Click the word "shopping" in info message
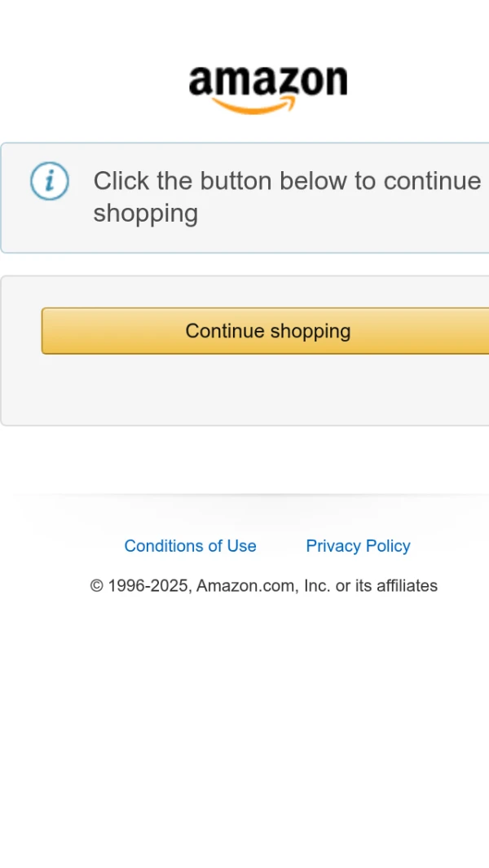489x868 pixels. (146, 214)
